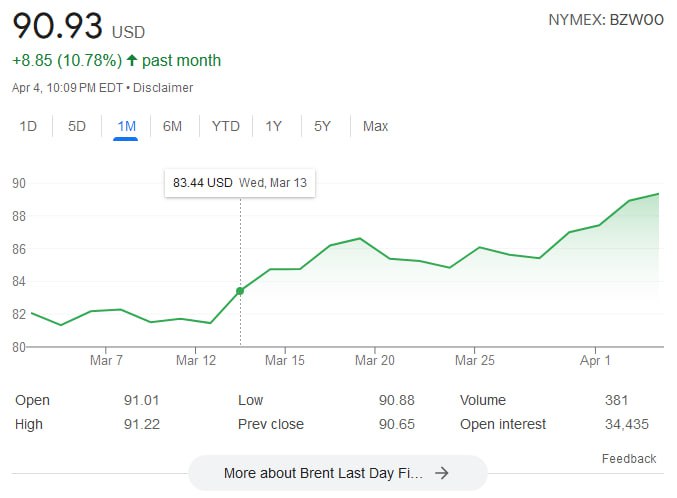Screen dimensions: 677x498
Task: Click the chart line near Apr 1
Action: click(596, 226)
